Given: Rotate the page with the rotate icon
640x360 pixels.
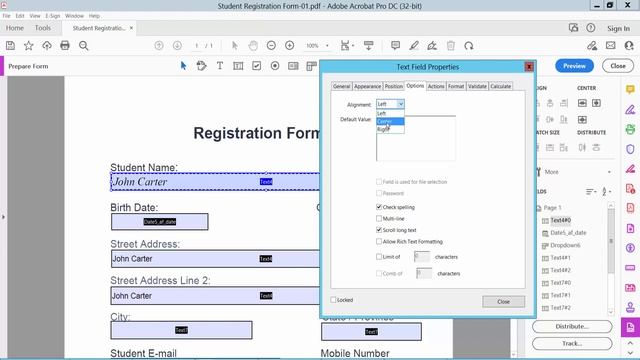Looking at the screenshot, I should click(x=469, y=46).
